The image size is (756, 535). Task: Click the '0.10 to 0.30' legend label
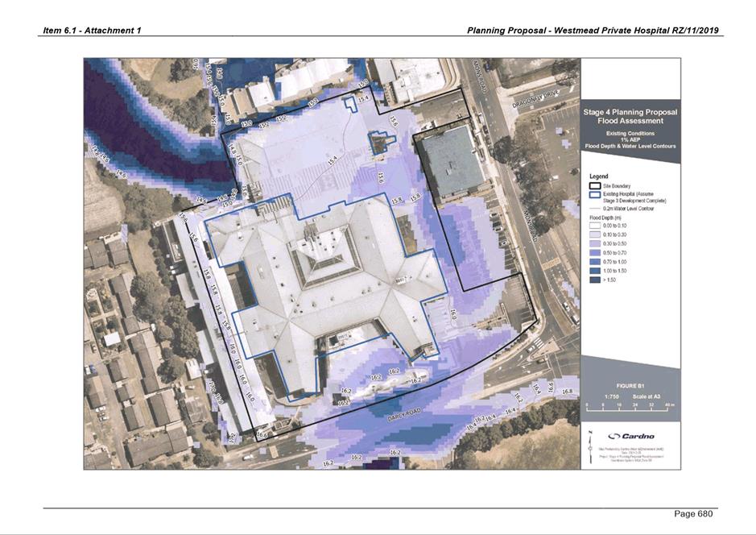[x=615, y=234]
